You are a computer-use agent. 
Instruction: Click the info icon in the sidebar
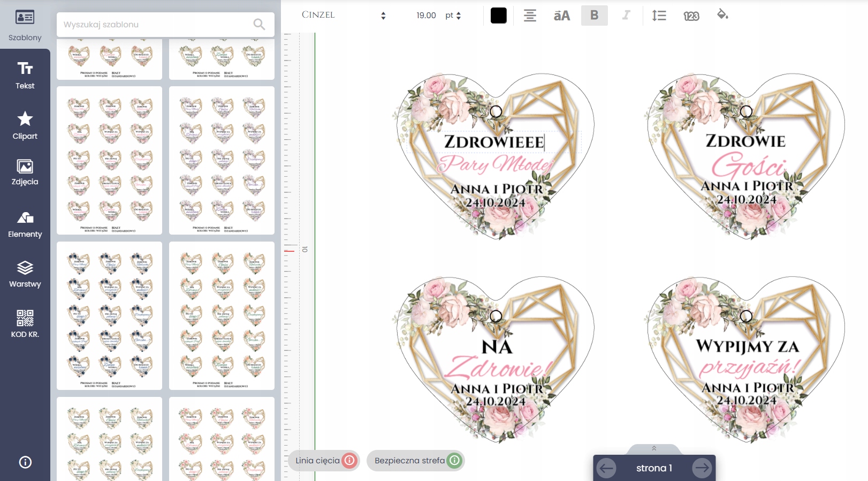coord(25,462)
